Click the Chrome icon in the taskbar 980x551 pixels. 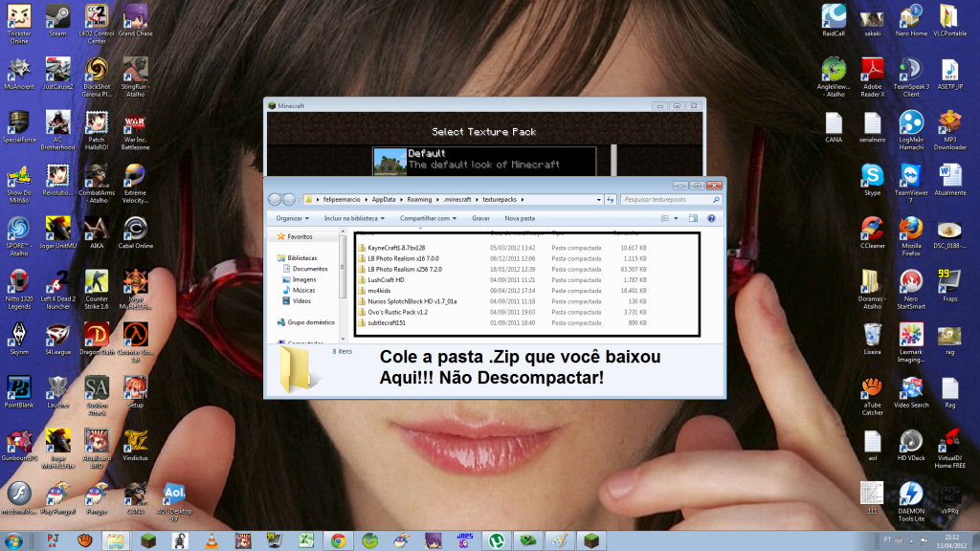coord(337,540)
